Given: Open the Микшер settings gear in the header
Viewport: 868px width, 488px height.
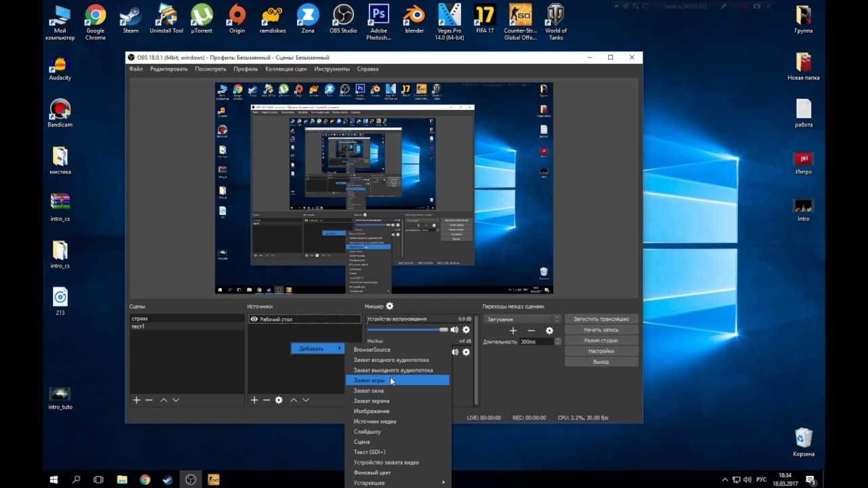Looking at the screenshot, I should tap(389, 306).
